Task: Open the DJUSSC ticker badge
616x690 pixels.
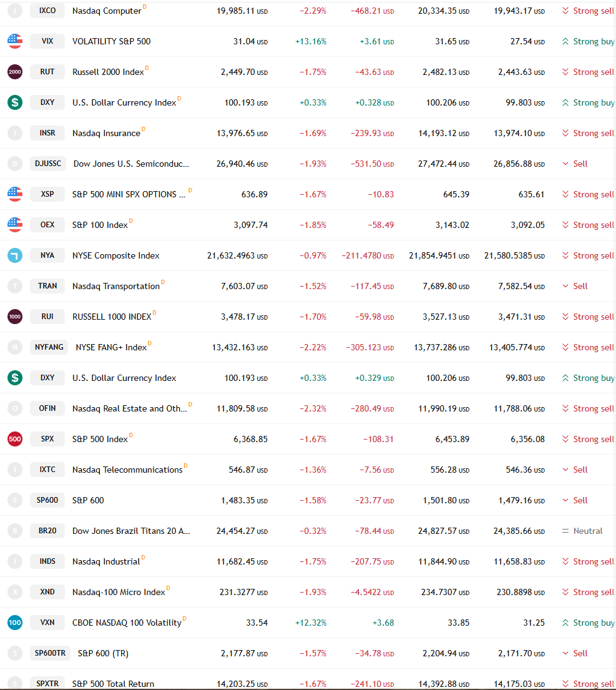Action: pos(48,164)
